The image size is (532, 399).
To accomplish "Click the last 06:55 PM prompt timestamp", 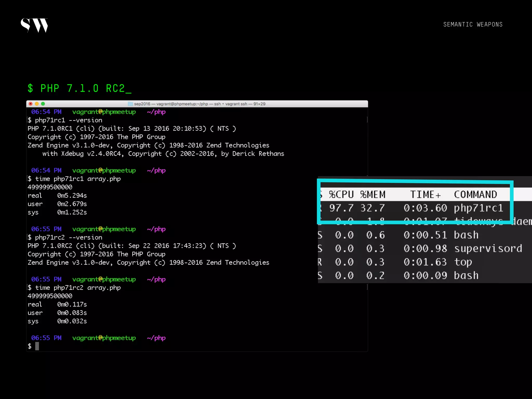I will pos(46,338).
